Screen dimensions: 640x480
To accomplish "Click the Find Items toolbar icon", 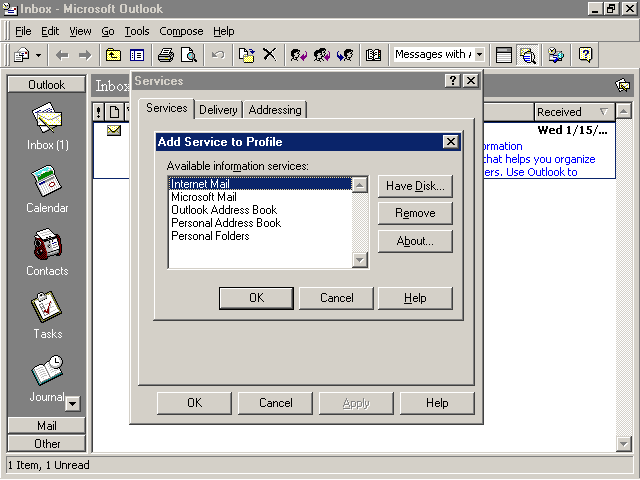I will click(556, 55).
